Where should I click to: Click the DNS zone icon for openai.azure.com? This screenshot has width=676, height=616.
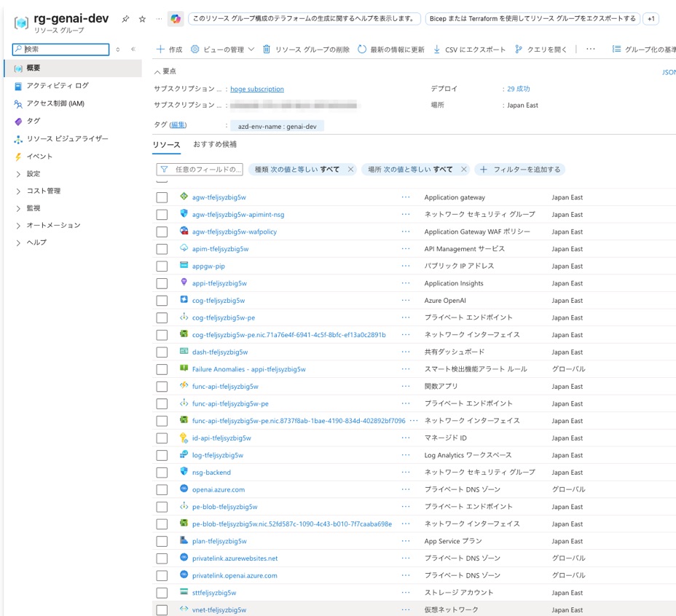[184, 489]
